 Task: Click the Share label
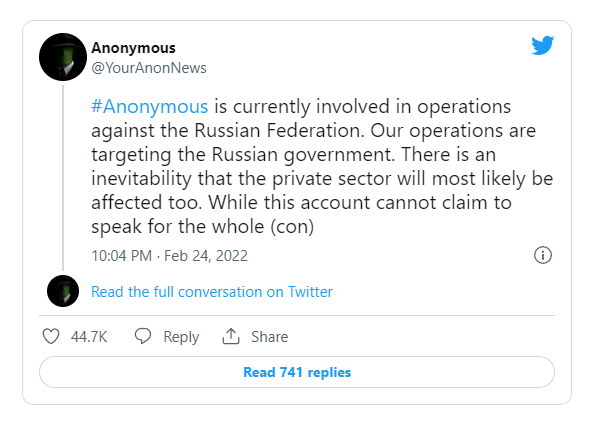(269, 337)
